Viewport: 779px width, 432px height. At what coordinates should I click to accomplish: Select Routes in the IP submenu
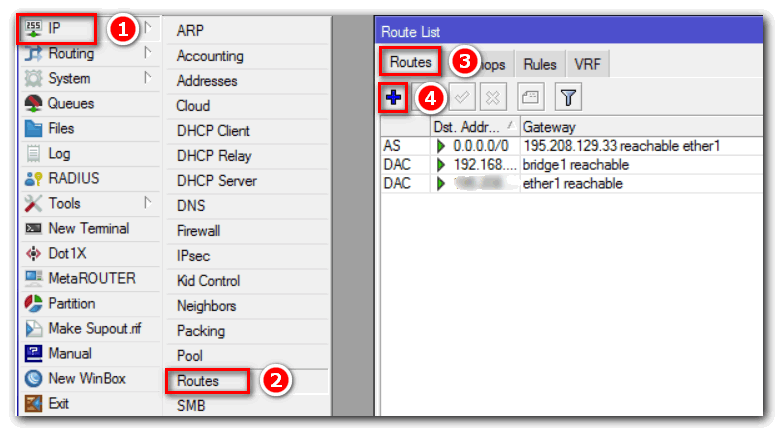pyautogui.click(x=205, y=381)
